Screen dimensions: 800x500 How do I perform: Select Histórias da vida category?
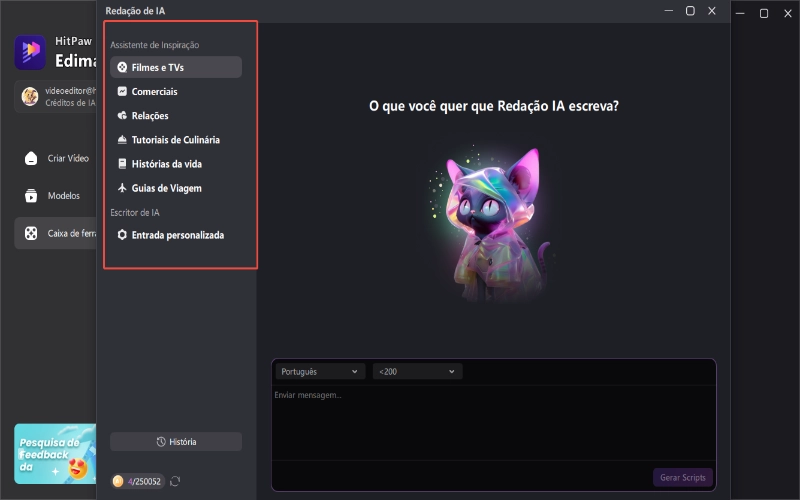[x=176, y=164]
